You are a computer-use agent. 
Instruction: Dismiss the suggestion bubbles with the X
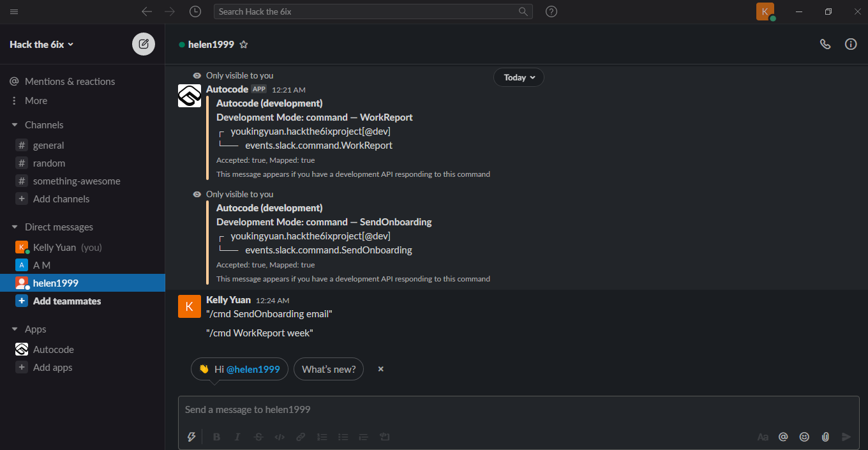[380, 369]
